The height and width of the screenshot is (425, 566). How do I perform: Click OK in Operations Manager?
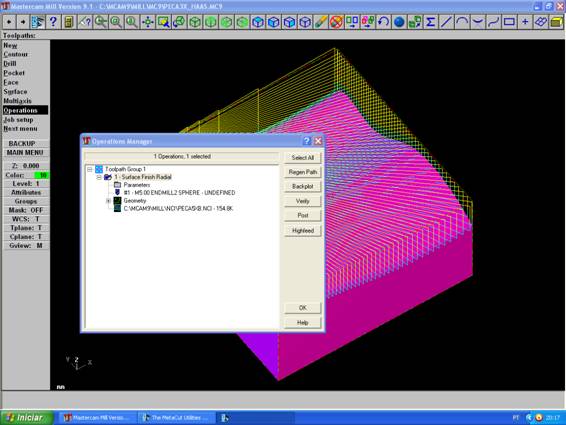pyautogui.click(x=302, y=308)
